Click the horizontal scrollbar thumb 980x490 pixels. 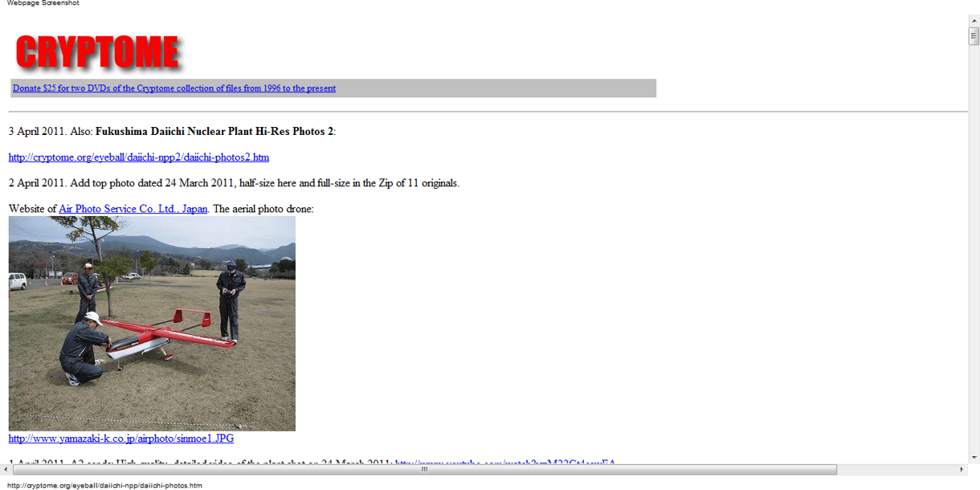click(425, 469)
